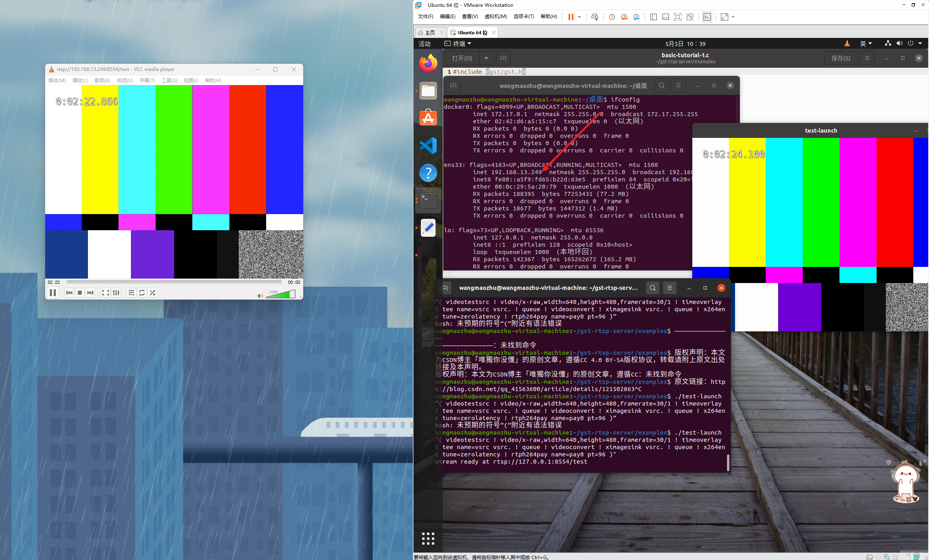929x560 pixels.
Task: Enter VMware full screen mode icon
Action: [678, 17]
